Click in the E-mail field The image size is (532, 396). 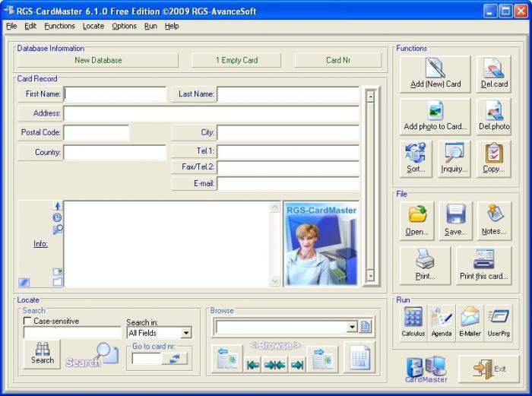tap(288, 184)
